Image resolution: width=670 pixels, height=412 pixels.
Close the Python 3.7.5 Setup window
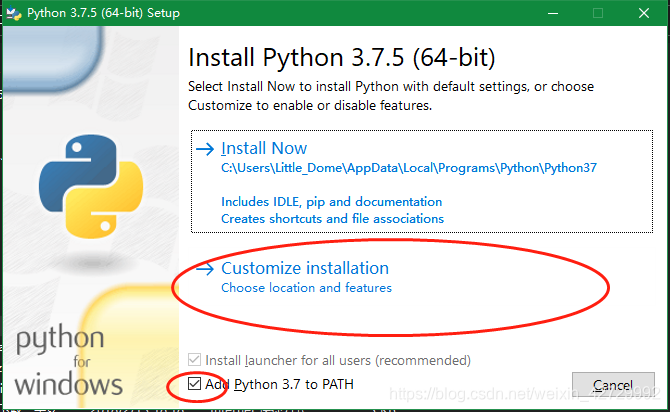point(644,13)
